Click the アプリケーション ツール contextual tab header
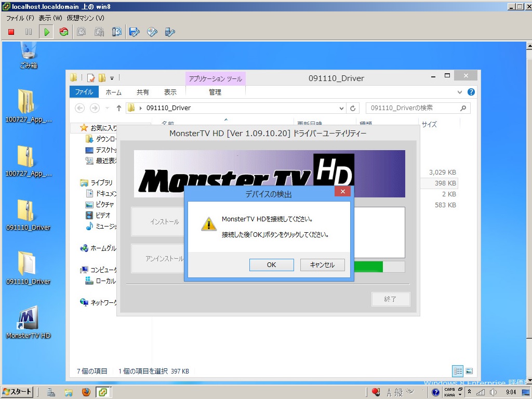This screenshot has height=399, width=532. coord(216,79)
